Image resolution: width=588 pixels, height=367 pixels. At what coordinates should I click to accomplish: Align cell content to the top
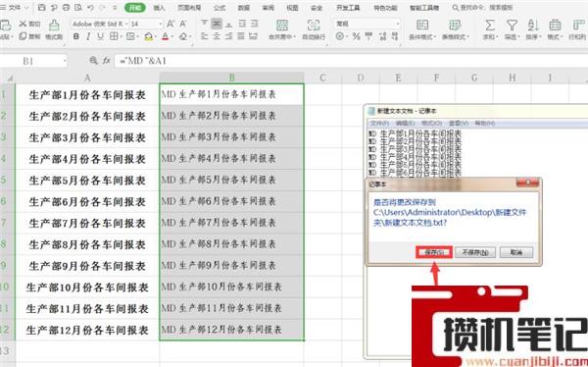click(x=204, y=24)
